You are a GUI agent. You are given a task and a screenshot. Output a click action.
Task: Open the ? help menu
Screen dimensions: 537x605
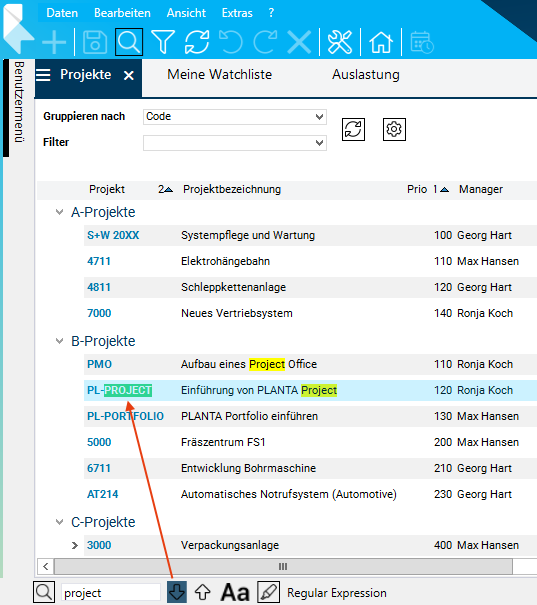[271, 13]
